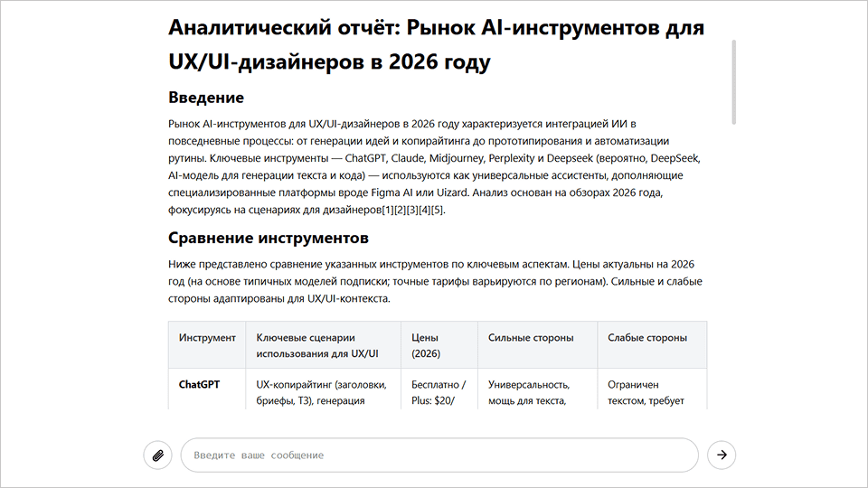Viewport: 868px width, 488px height.
Task: Click the "Цены (2026)" column header
Action: pos(439,344)
